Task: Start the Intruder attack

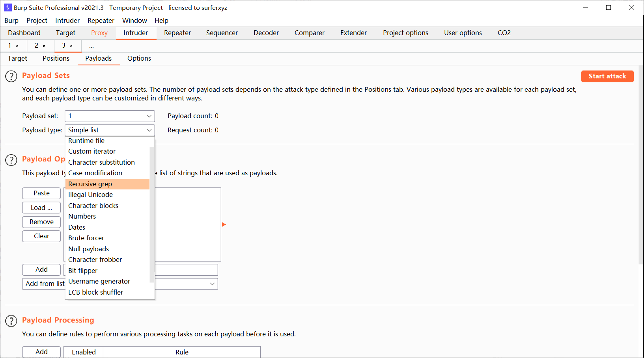Action: pos(607,76)
